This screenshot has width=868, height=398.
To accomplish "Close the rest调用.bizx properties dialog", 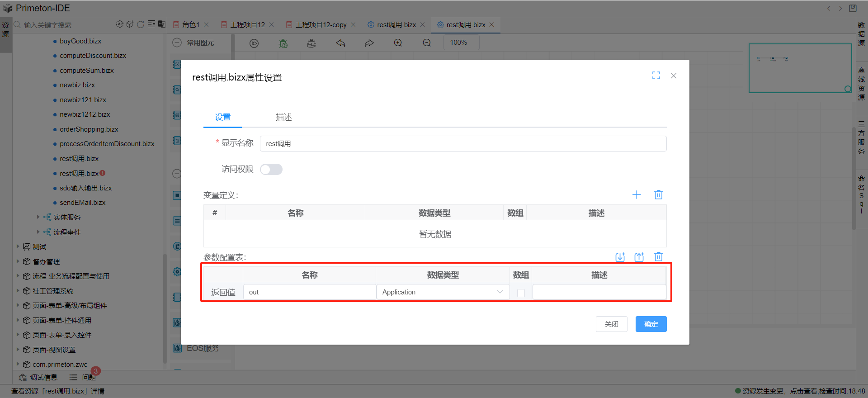I will click(x=674, y=76).
